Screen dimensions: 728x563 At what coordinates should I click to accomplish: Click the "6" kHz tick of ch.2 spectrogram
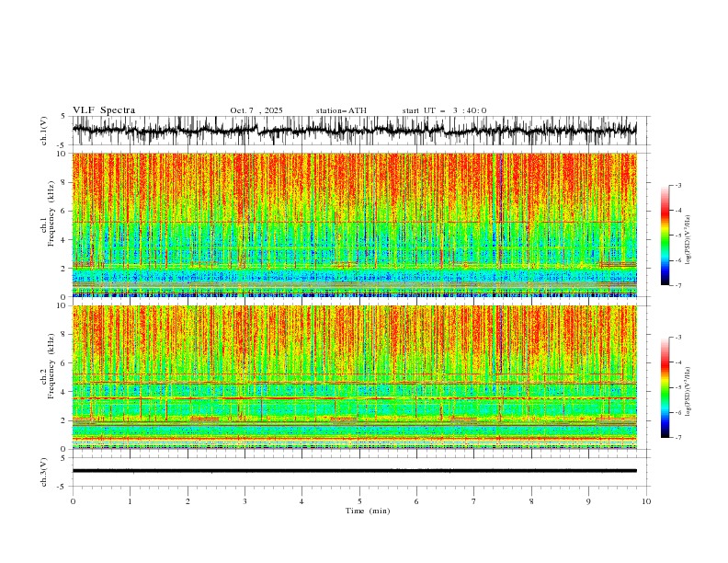(x=64, y=363)
